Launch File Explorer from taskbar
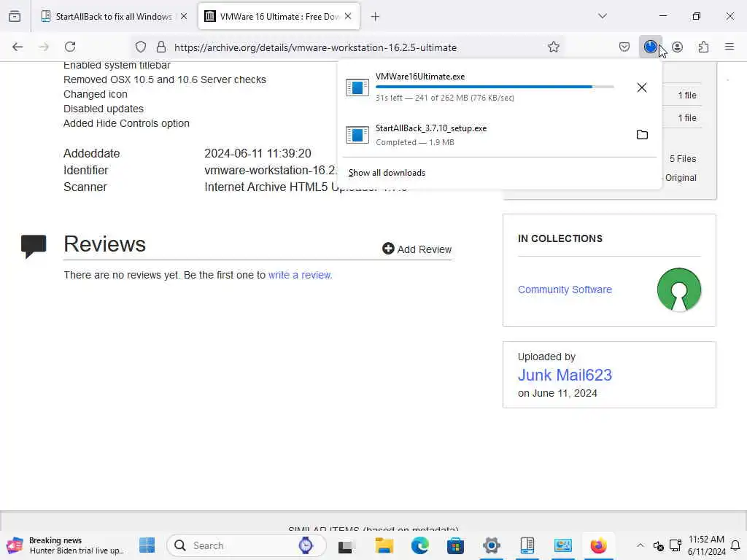The image size is (747, 560). [x=384, y=545]
